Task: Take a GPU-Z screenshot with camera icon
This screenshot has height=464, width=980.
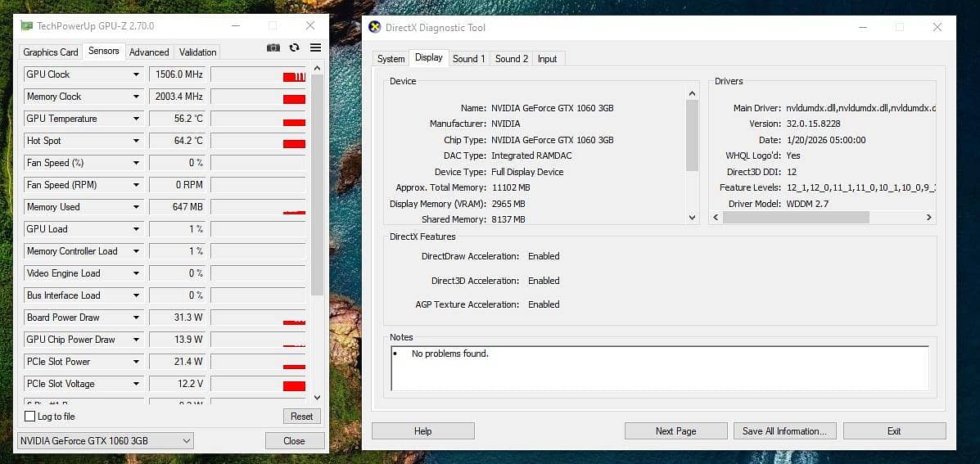Action: tap(273, 47)
